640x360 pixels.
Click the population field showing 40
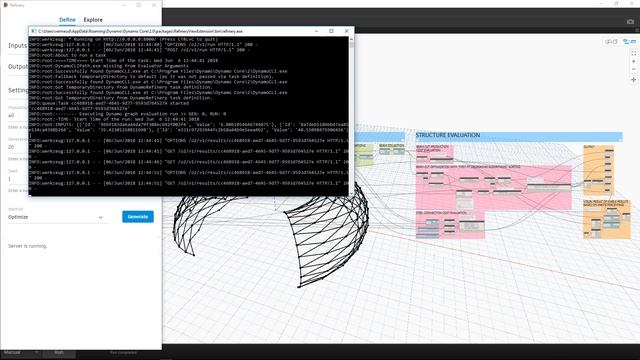click(x=18, y=115)
